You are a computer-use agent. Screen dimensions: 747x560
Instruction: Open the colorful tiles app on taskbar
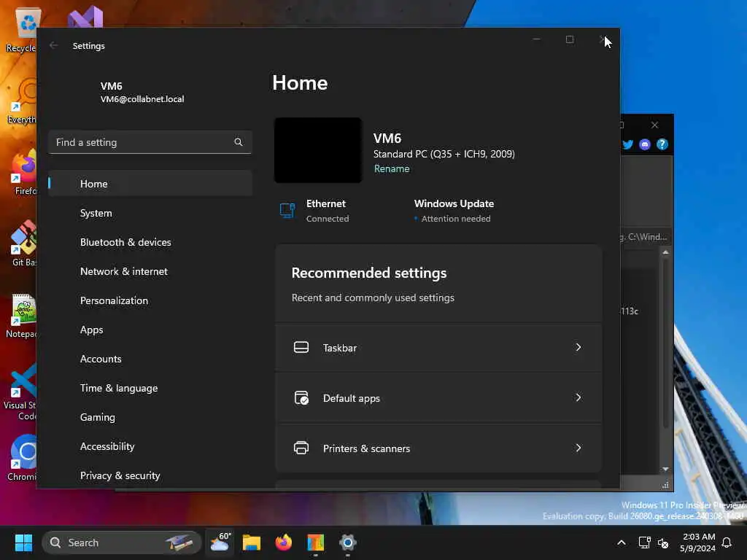click(315, 542)
